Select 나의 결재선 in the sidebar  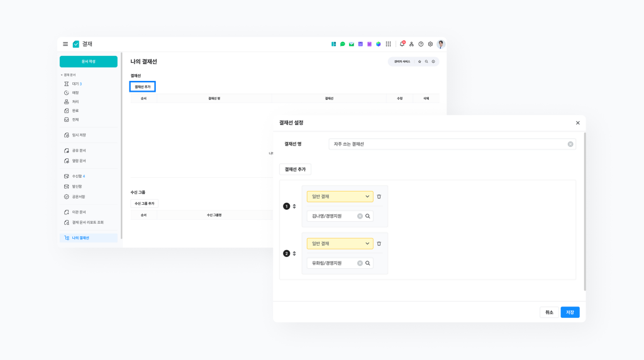[x=80, y=238]
